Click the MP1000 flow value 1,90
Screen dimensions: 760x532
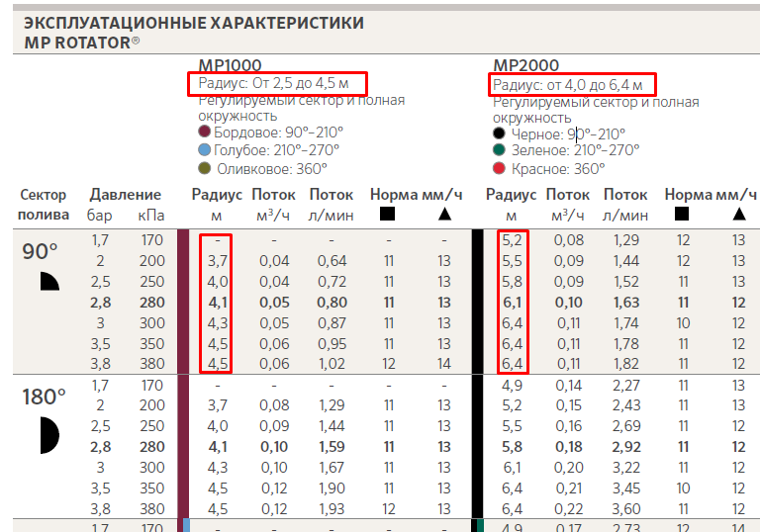[332, 488]
